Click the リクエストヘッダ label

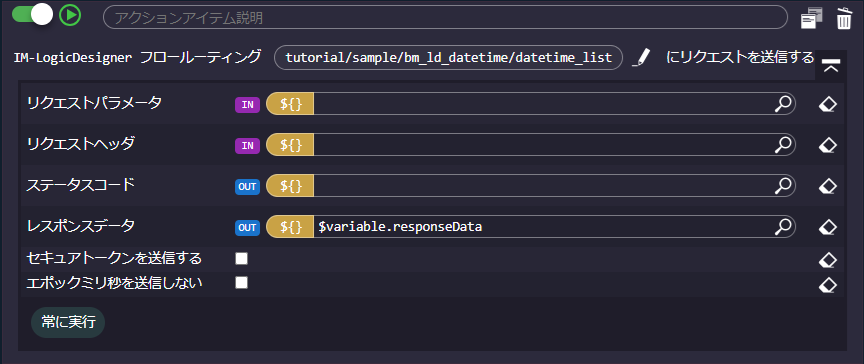pyautogui.click(x=80, y=143)
